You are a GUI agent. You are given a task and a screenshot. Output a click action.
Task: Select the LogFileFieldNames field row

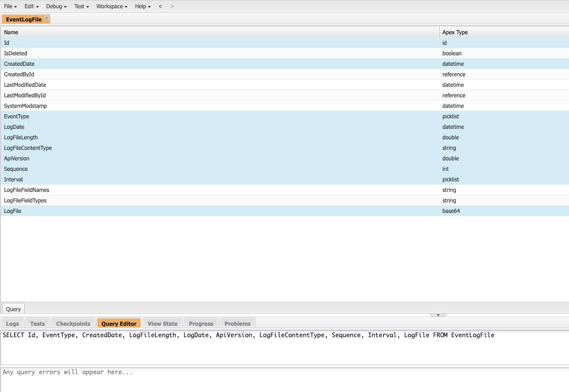284,190
